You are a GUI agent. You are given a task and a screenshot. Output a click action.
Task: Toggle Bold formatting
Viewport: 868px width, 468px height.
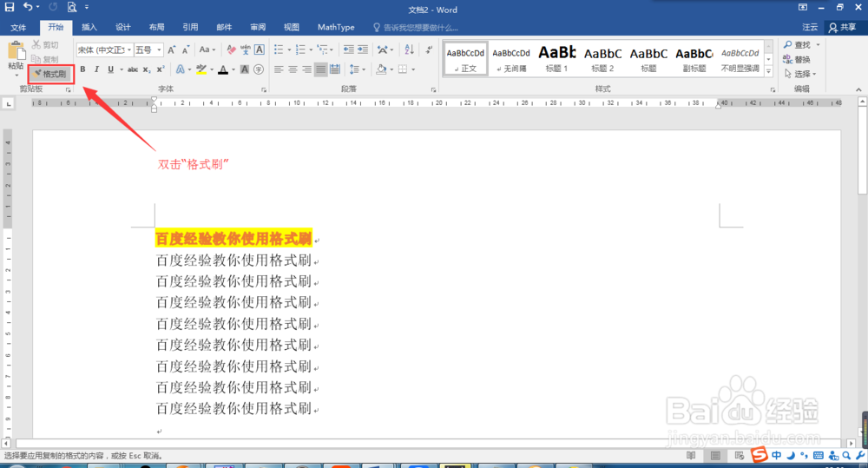coord(82,69)
